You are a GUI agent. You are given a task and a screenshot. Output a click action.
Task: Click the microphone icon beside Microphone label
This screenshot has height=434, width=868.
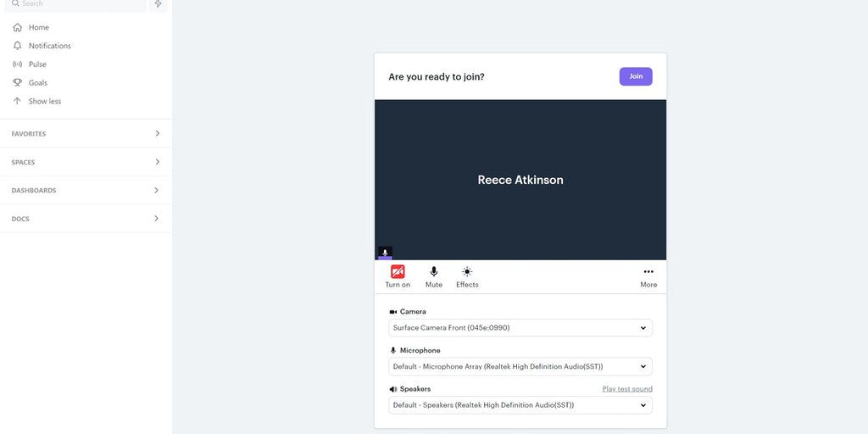pos(393,350)
